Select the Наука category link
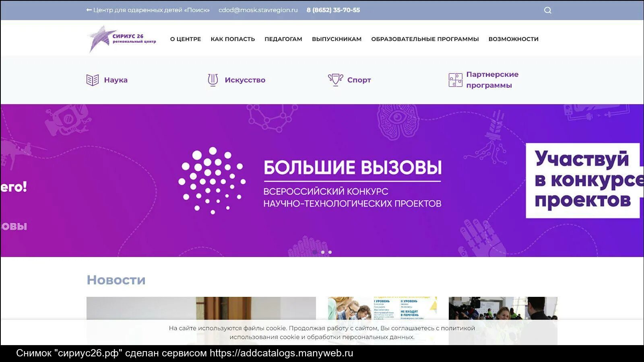The height and width of the screenshot is (362, 644). [x=116, y=80]
